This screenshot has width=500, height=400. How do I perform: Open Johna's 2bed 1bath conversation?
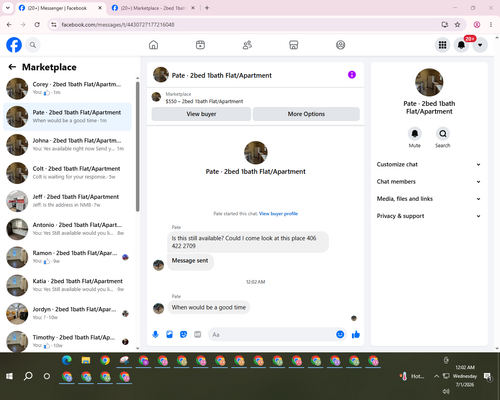click(x=67, y=145)
